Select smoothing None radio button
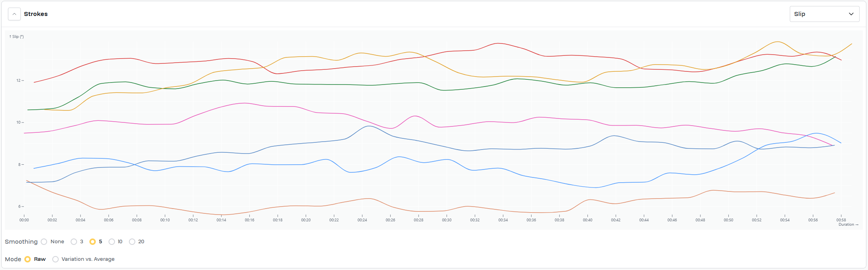Screen dimensions: 868x270 44,242
